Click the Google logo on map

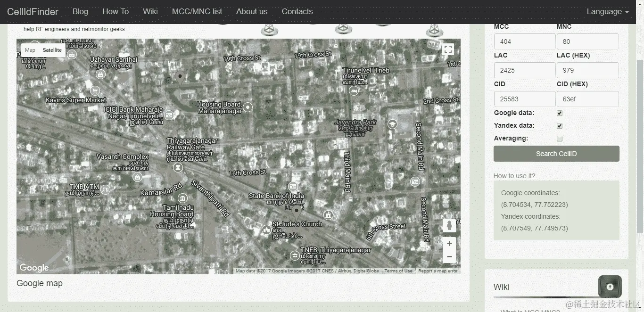[x=34, y=268]
